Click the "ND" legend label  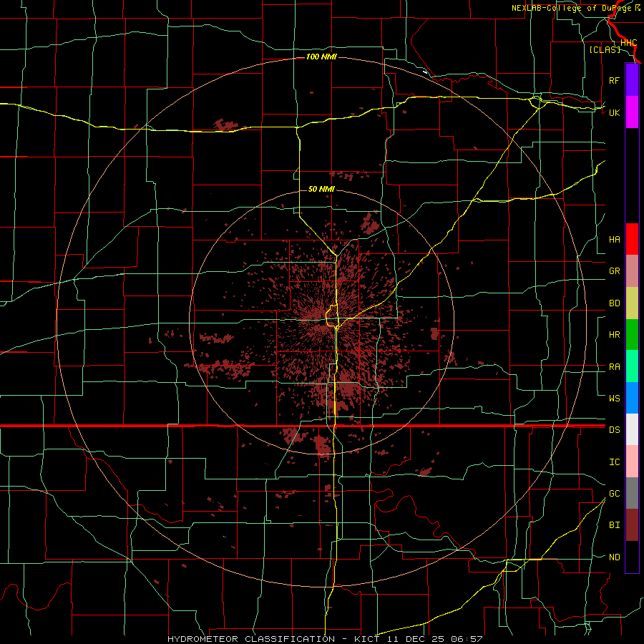pyautogui.click(x=614, y=557)
